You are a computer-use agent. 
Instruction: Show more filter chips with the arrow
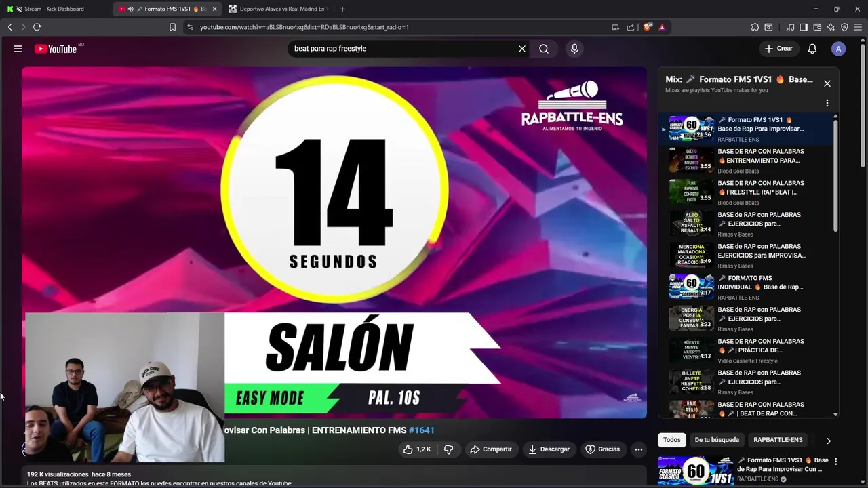click(828, 441)
